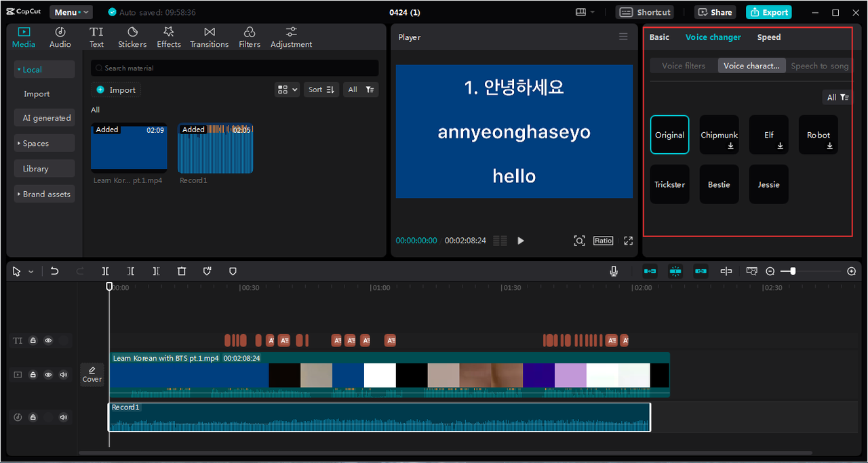Open the layout dropdown in title bar

pyautogui.click(x=585, y=12)
